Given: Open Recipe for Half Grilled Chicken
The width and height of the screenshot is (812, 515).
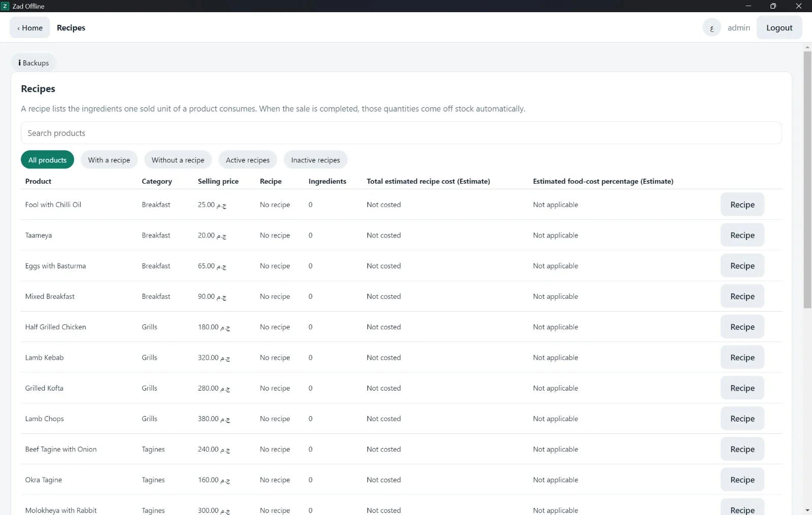Looking at the screenshot, I should click(x=742, y=327).
